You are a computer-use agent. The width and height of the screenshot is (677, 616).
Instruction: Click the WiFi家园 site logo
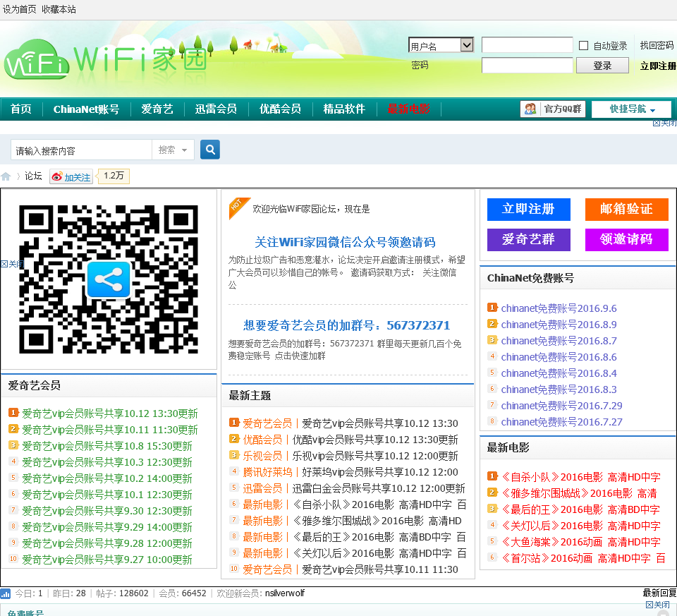pyautogui.click(x=106, y=59)
